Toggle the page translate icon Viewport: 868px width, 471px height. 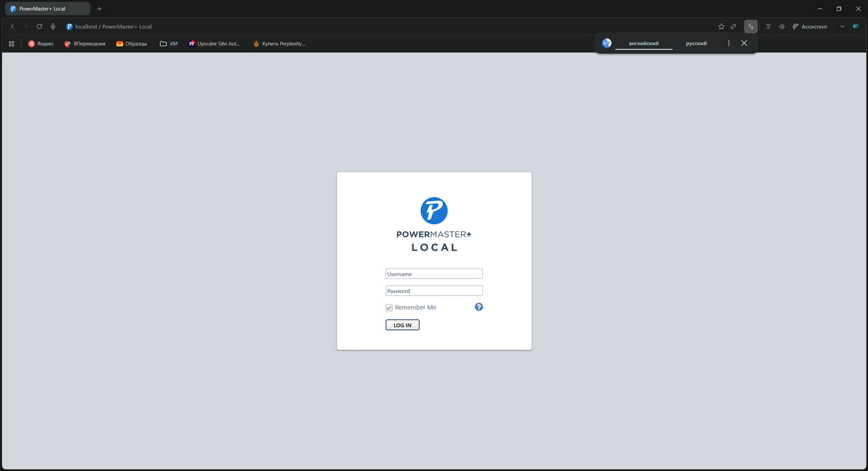click(x=751, y=26)
